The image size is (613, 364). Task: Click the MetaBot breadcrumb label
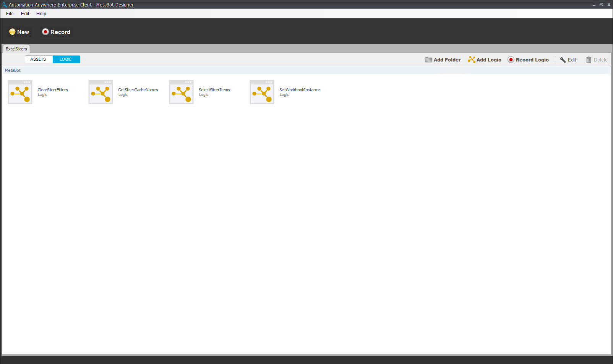pyautogui.click(x=13, y=70)
